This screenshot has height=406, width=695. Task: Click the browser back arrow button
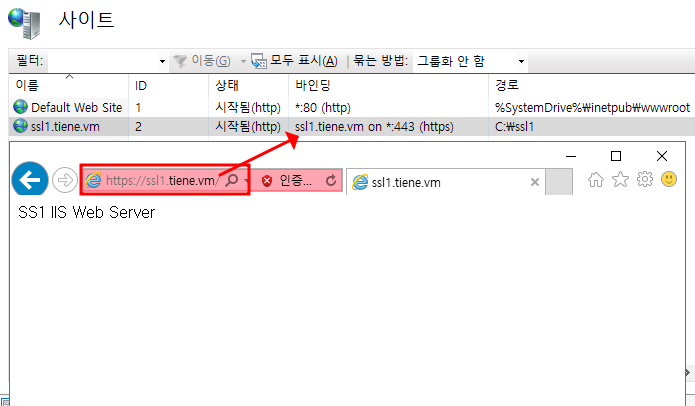point(30,180)
